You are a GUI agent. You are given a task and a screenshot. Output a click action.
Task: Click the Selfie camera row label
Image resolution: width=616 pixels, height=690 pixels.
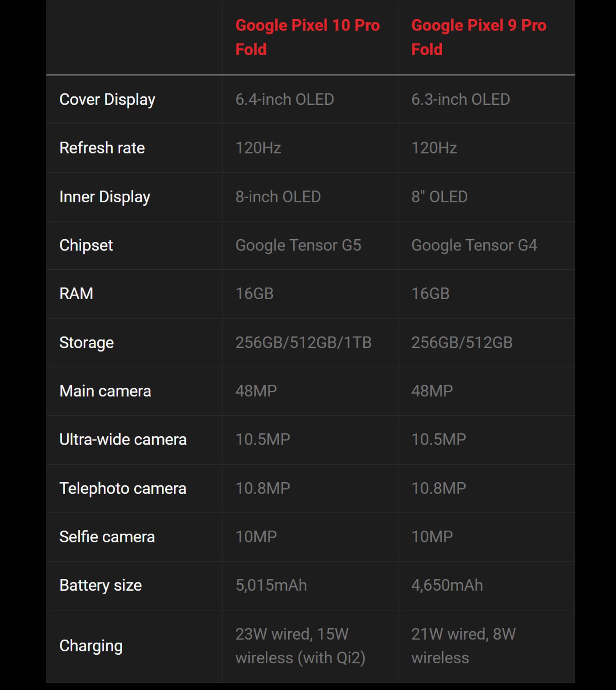pos(107,537)
